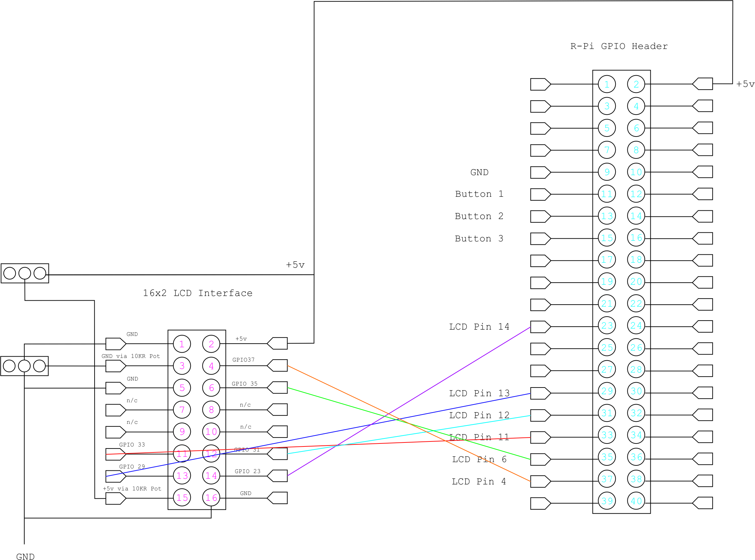The height and width of the screenshot is (560, 755).
Task: Click the "GPIO 33" label
Action: (132, 444)
